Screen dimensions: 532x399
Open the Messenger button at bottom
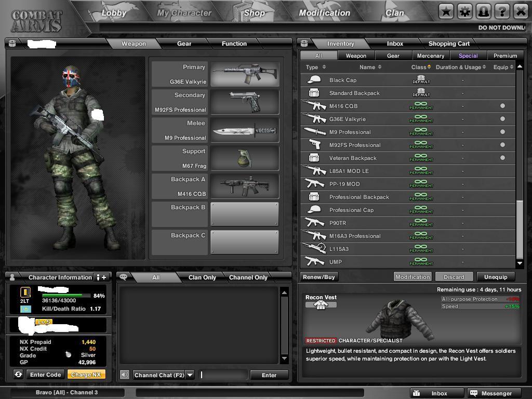(x=495, y=393)
